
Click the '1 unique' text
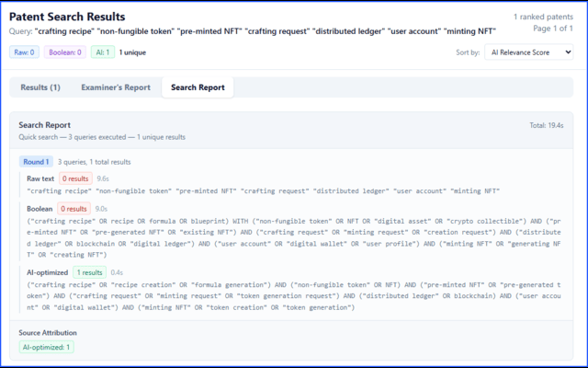coord(132,52)
